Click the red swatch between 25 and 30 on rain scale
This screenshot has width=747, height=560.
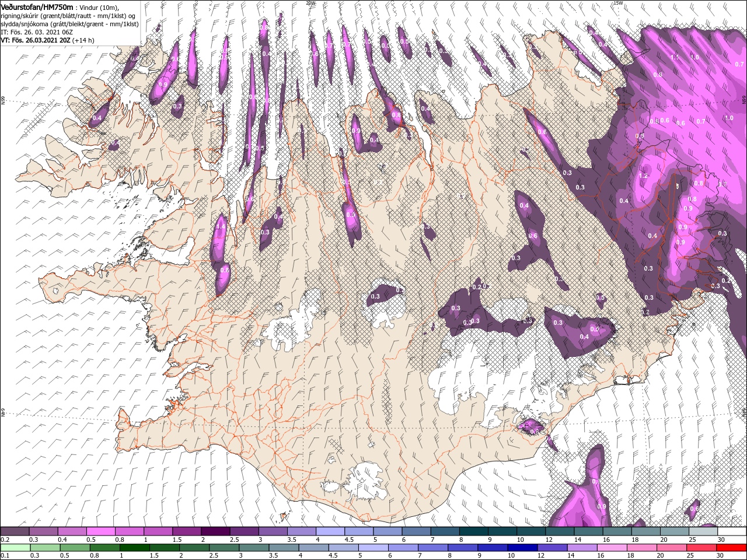point(702,547)
